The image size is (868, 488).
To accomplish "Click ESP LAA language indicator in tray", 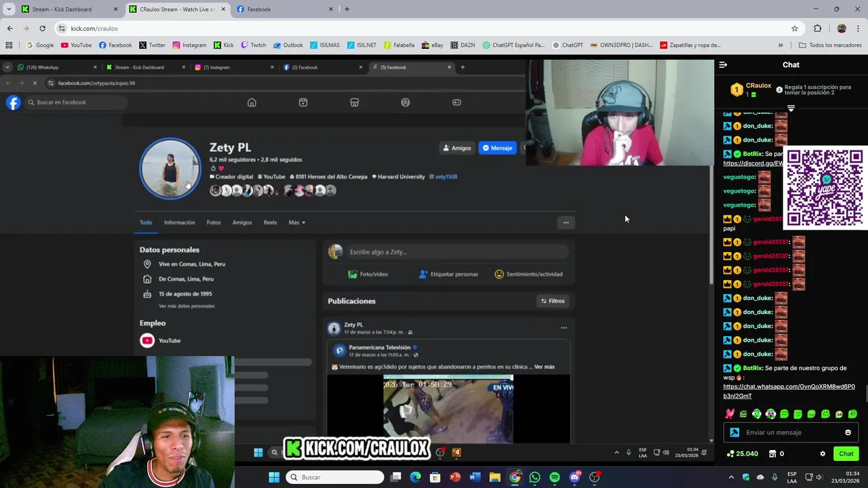I will point(791,477).
